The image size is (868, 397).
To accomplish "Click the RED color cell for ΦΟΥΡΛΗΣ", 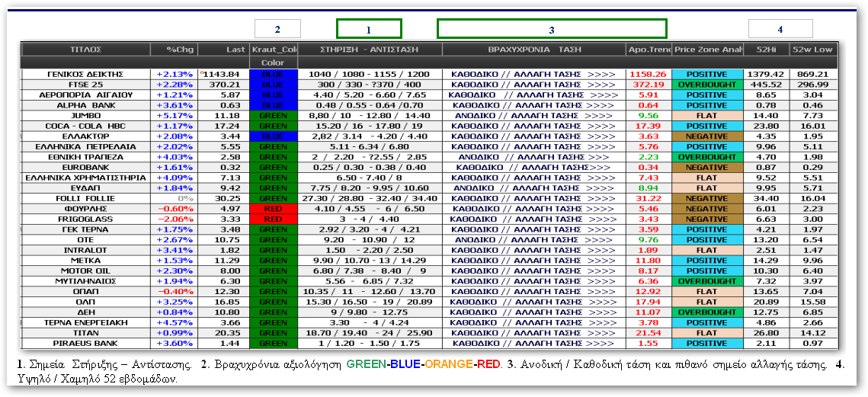I will coord(274,209).
